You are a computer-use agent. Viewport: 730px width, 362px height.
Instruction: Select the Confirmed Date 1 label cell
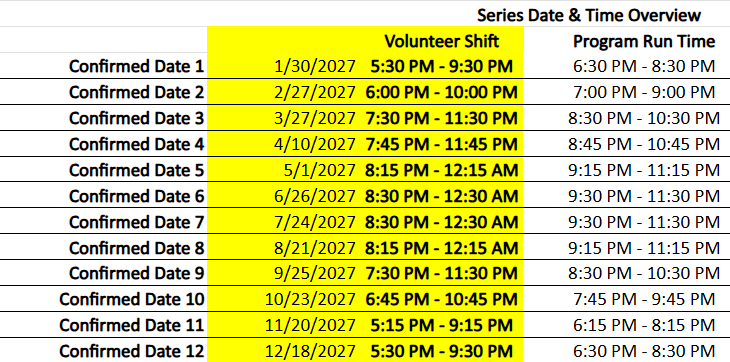pyautogui.click(x=136, y=67)
